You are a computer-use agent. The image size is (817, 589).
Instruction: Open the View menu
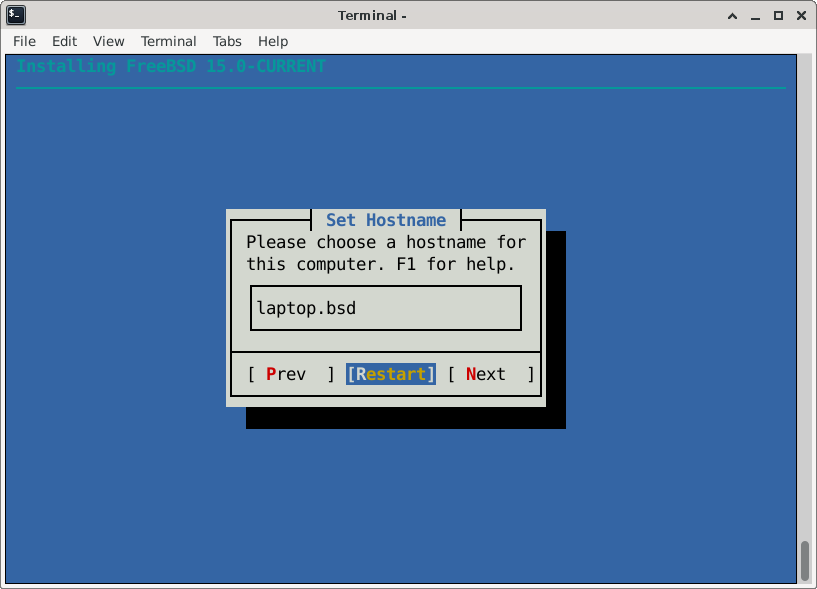pos(108,41)
